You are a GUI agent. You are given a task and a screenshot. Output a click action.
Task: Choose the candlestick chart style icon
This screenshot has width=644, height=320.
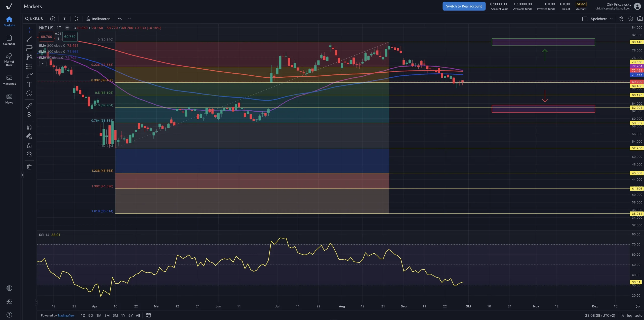point(76,19)
